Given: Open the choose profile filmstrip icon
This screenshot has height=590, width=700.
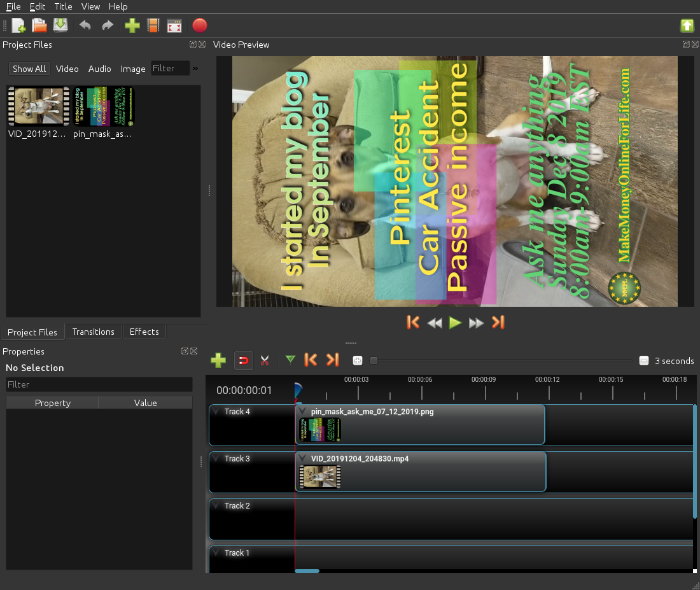Looking at the screenshot, I should point(153,25).
